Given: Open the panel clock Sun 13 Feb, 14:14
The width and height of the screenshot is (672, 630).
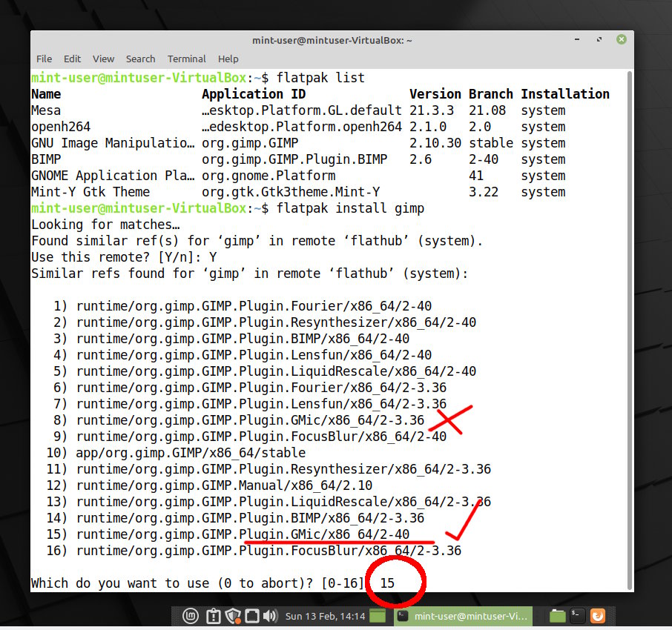Looking at the screenshot, I should [325, 616].
